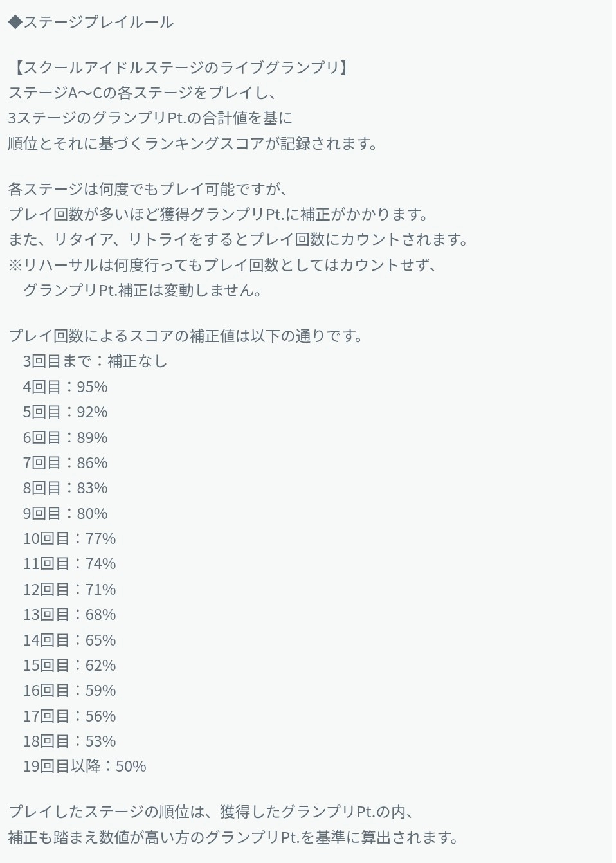Click the 4回目：95% entry
The width and height of the screenshot is (616, 863).
(x=66, y=387)
